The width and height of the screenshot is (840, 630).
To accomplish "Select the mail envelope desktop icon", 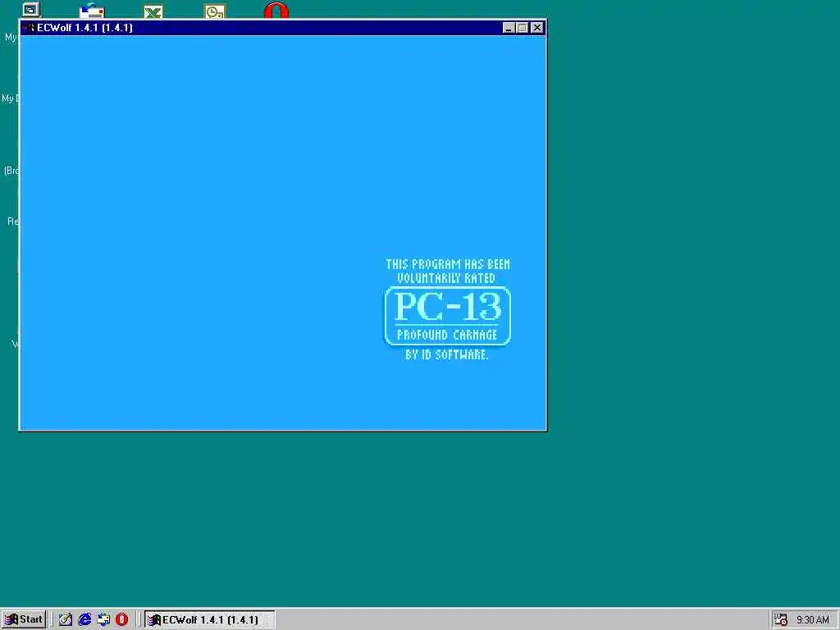I will pos(92,11).
